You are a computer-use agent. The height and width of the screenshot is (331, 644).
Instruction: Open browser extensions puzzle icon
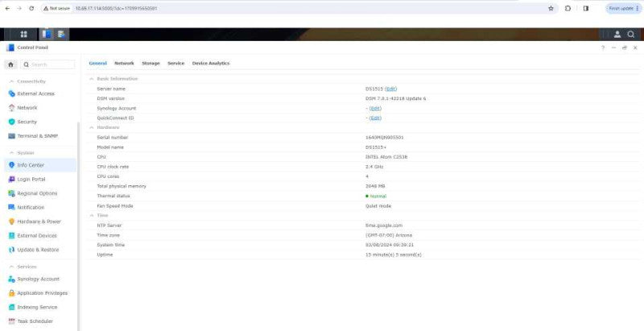(x=568, y=8)
